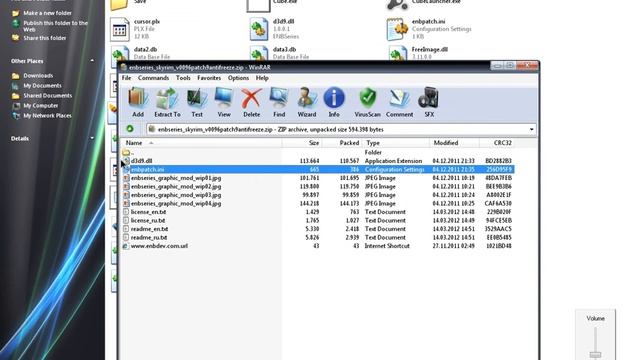Screen dimensions: 640x360
Task: Select data3.db icon in Explorer
Action: pyautogui.click(x=259, y=54)
